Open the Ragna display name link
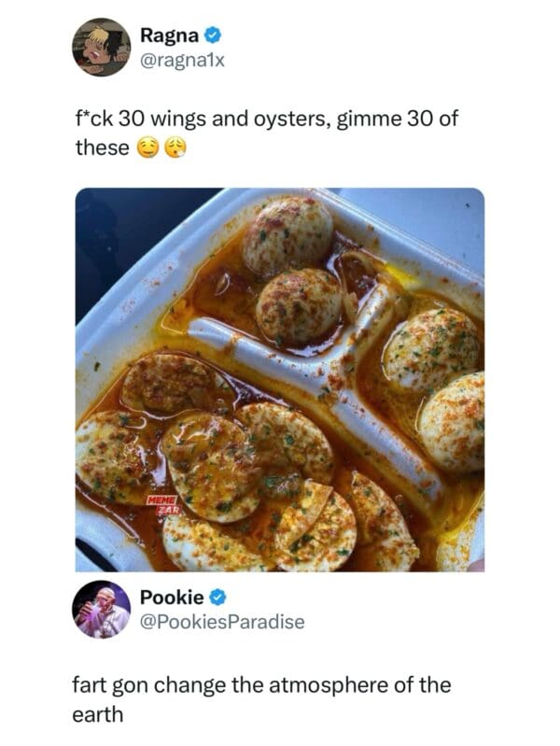This screenshot has height=746, width=560. (x=167, y=36)
